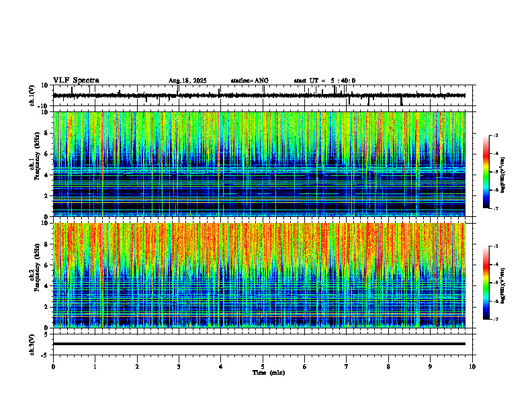Click the 'Time (min)' axis title
This screenshot has width=532, height=411.
coord(269,373)
